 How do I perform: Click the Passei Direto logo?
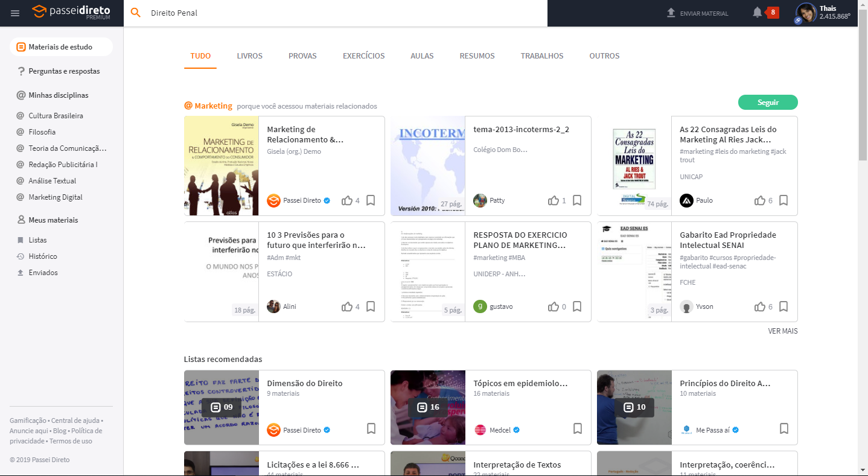point(71,12)
